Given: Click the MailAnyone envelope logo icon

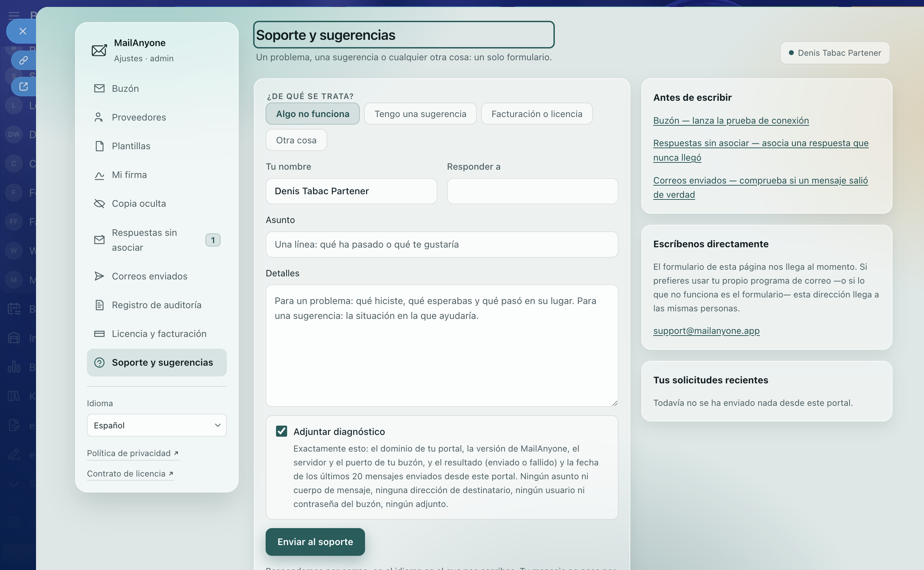Looking at the screenshot, I should (x=99, y=50).
